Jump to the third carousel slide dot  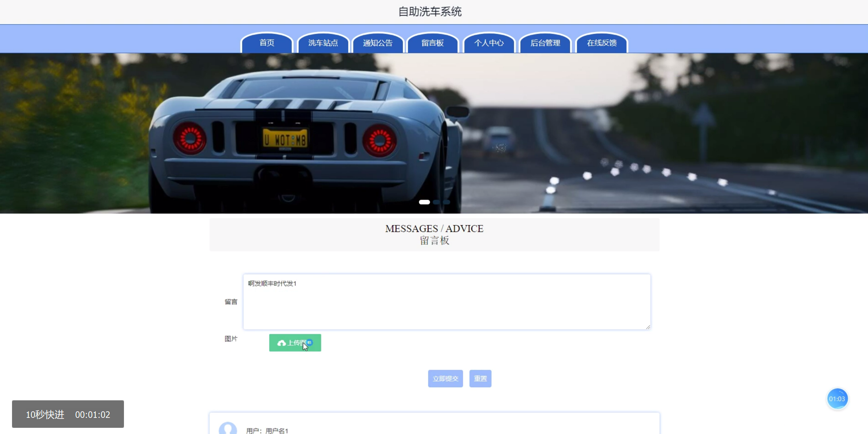(x=446, y=202)
